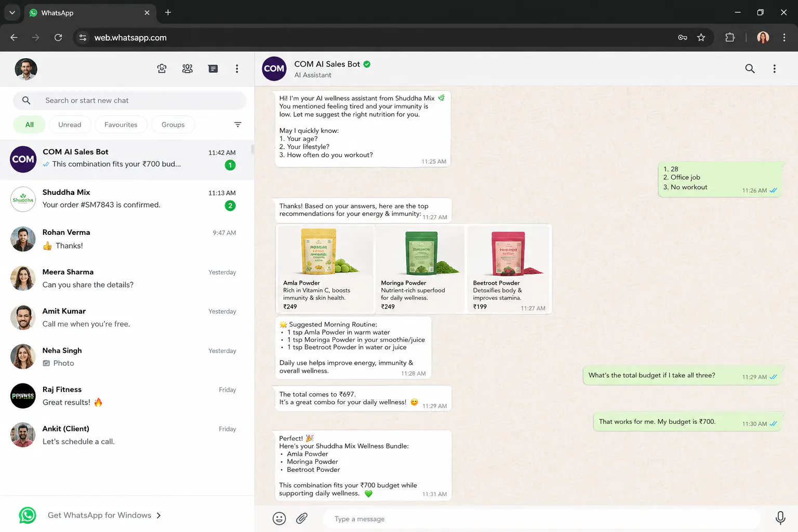Go back in the browser

coord(14,37)
